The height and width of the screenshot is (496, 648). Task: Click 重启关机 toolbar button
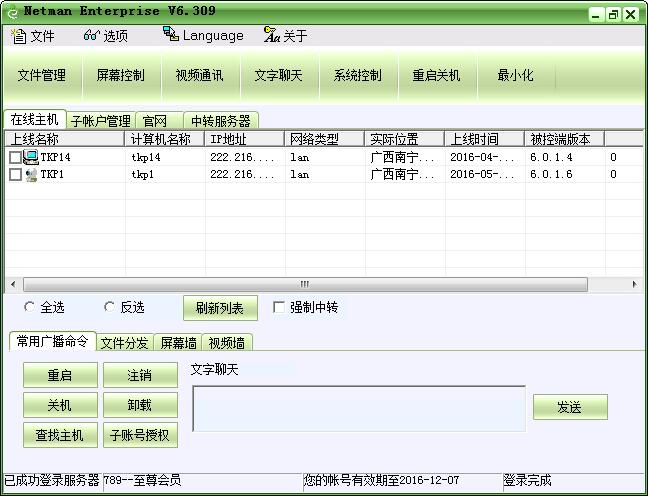pyautogui.click(x=436, y=75)
